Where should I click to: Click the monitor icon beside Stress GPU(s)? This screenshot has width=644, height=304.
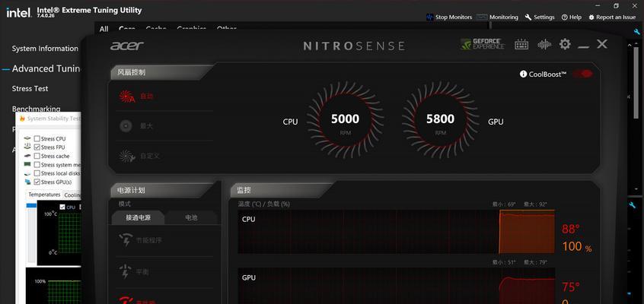pyautogui.click(x=27, y=182)
